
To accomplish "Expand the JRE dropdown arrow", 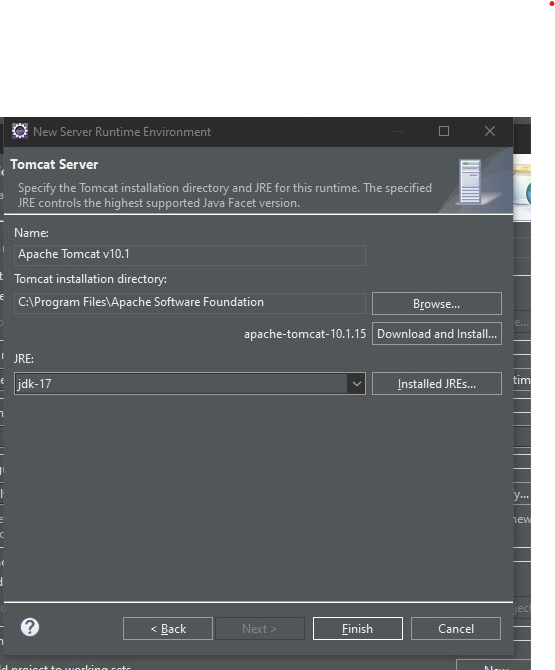I will coord(357,384).
